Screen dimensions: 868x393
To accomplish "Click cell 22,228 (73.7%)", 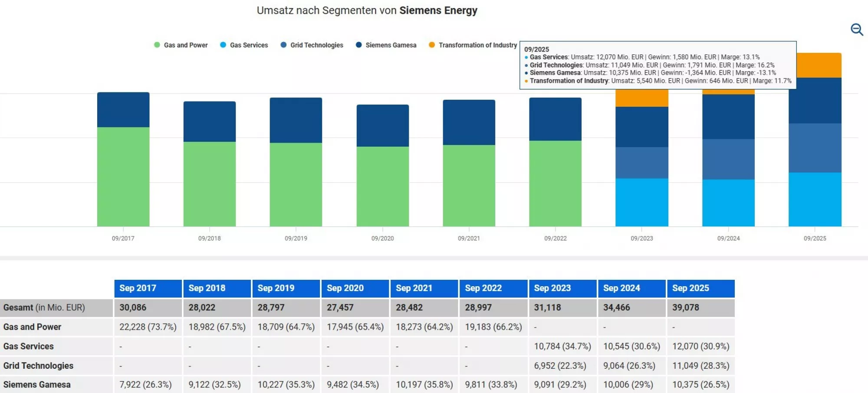I will 148,327.
